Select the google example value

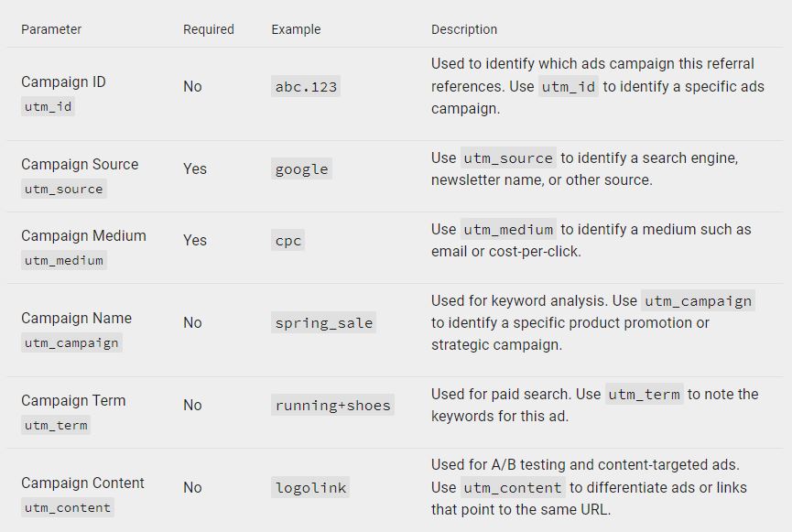pyautogui.click(x=301, y=169)
